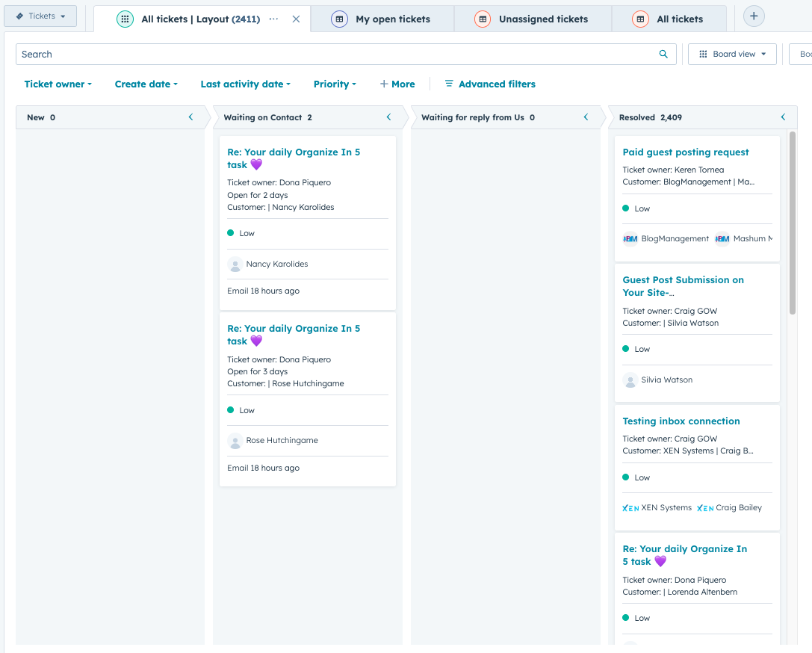This screenshot has height=653, width=812.
Task: Click Craig Bailey XEN logo icon
Action: click(705, 508)
